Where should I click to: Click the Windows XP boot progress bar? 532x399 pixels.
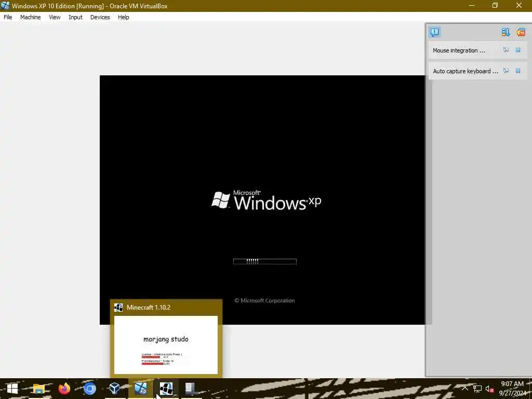click(264, 261)
